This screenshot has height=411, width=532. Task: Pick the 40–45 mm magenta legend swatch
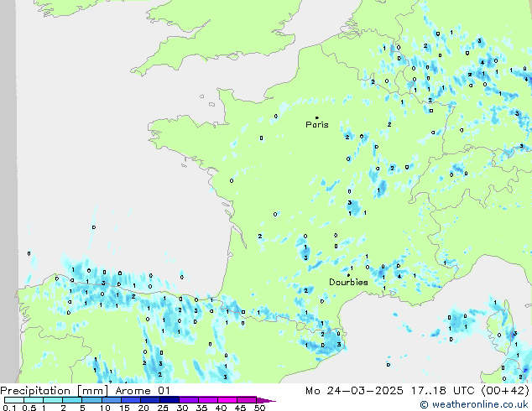point(227,400)
